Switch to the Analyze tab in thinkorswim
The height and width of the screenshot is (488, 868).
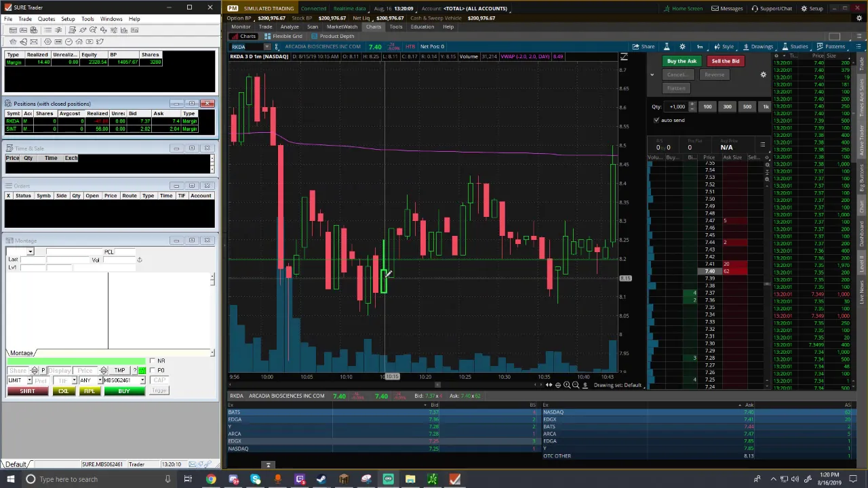[290, 26]
